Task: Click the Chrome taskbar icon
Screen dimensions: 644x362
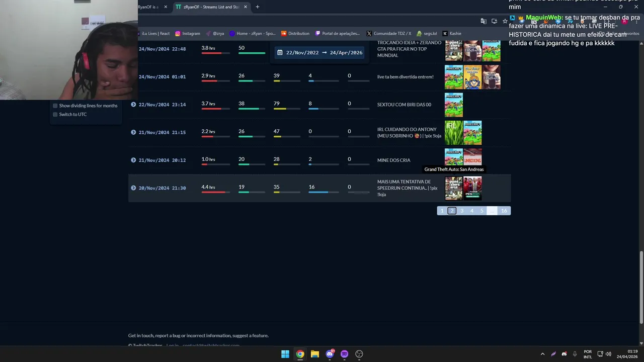Action: pyautogui.click(x=300, y=354)
